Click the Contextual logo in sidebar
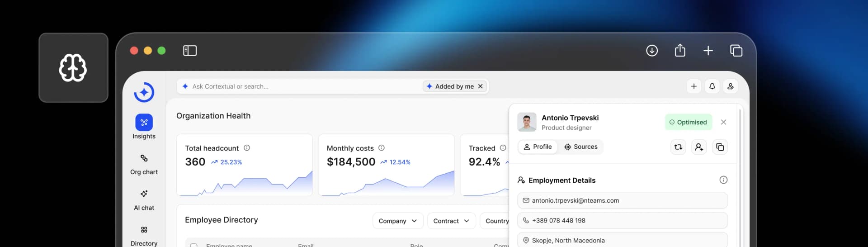The image size is (868, 247). (144, 92)
